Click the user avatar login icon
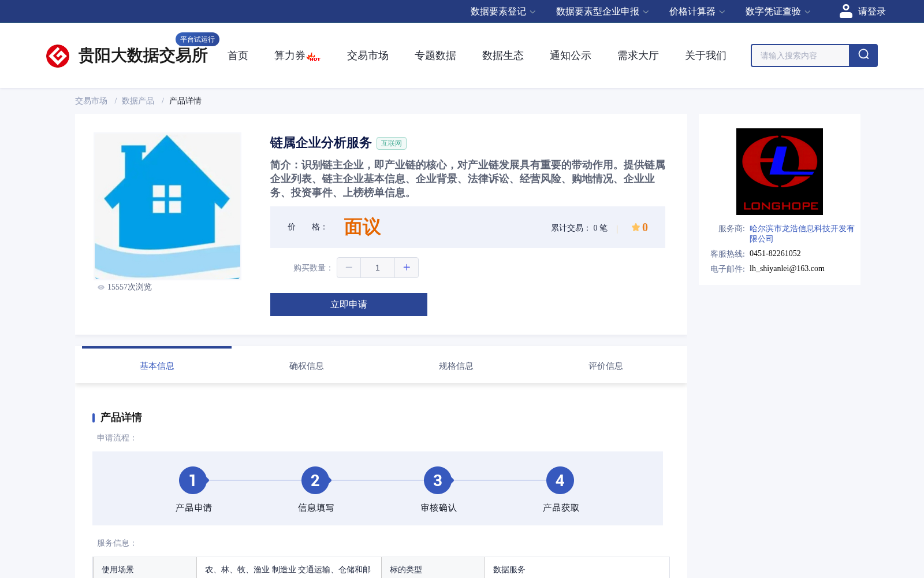Screen dimensions: 924x578 point(846,11)
